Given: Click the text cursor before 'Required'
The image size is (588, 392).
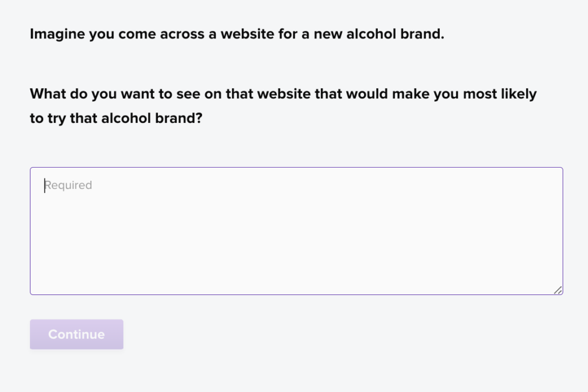Looking at the screenshot, I should point(45,185).
